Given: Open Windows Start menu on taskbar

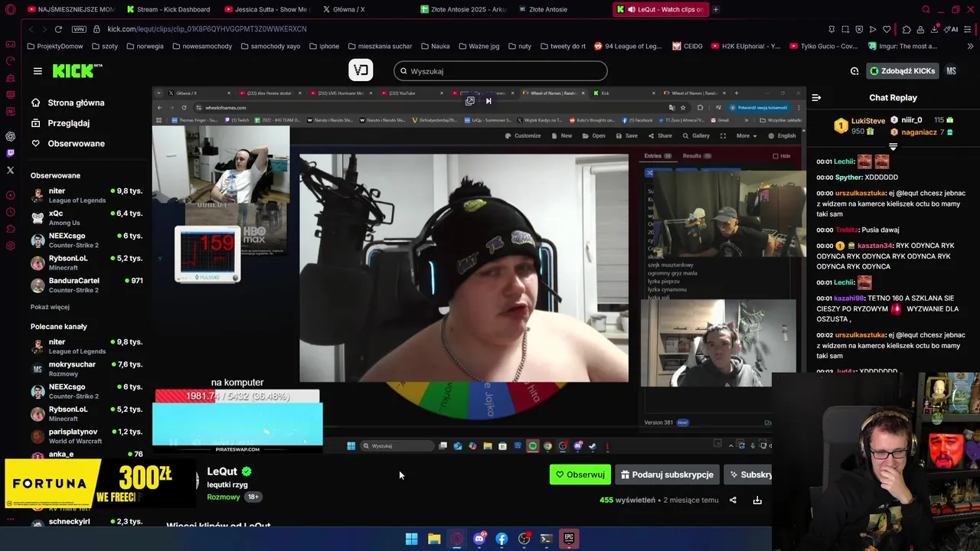Looking at the screenshot, I should (x=411, y=539).
